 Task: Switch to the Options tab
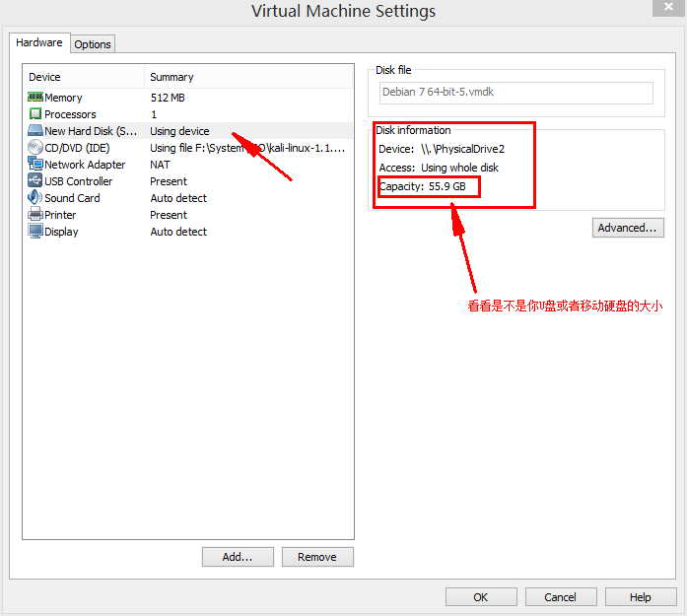[93, 44]
